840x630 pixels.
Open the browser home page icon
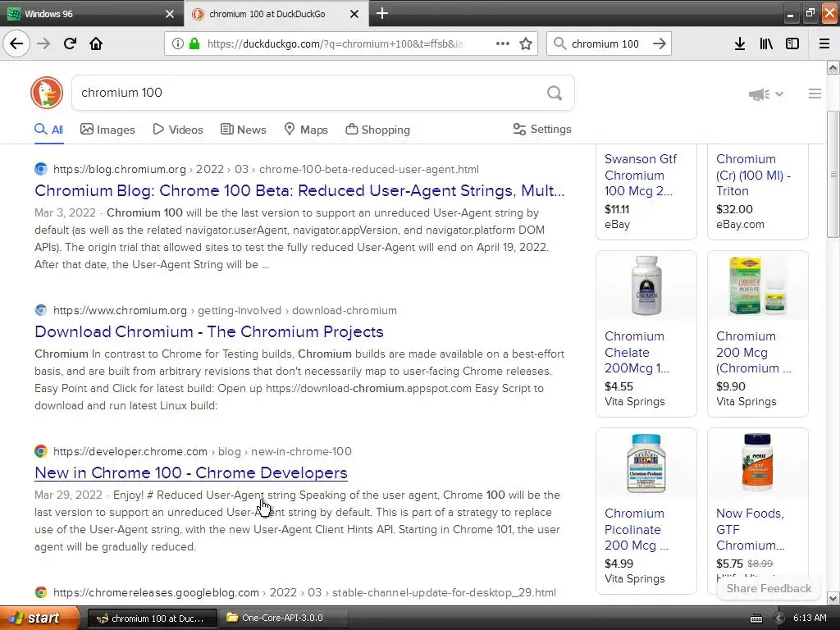(x=96, y=43)
